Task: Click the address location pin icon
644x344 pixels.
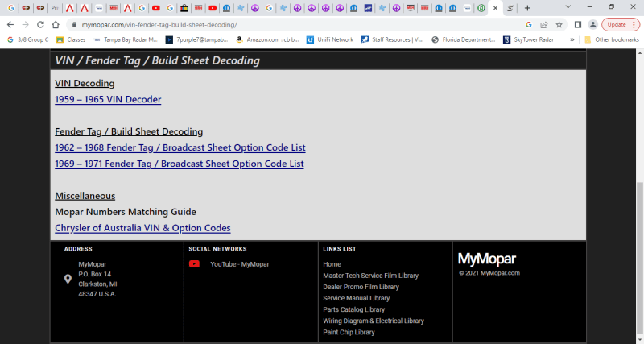Action: [x=68, y=279]
